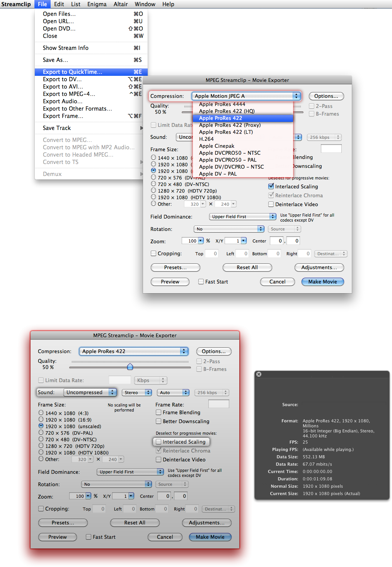
Task: Open Adjustments… in lower exporter
Action: [207, 523]
